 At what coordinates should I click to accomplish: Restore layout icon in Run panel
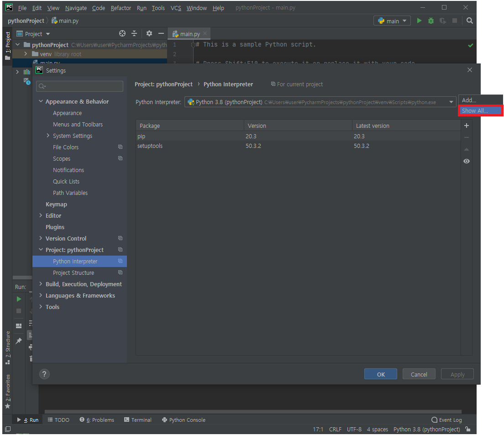pyautogui.click(x=19, y=326)
